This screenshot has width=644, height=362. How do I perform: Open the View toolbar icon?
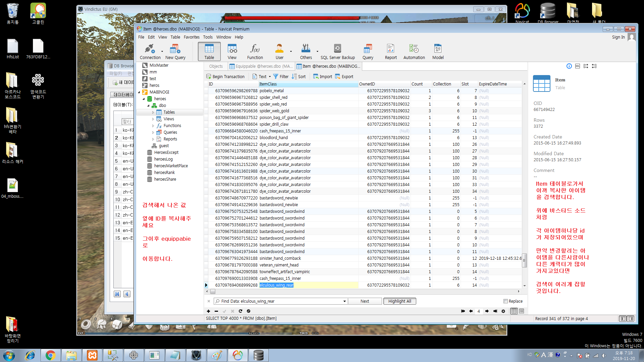232,51
